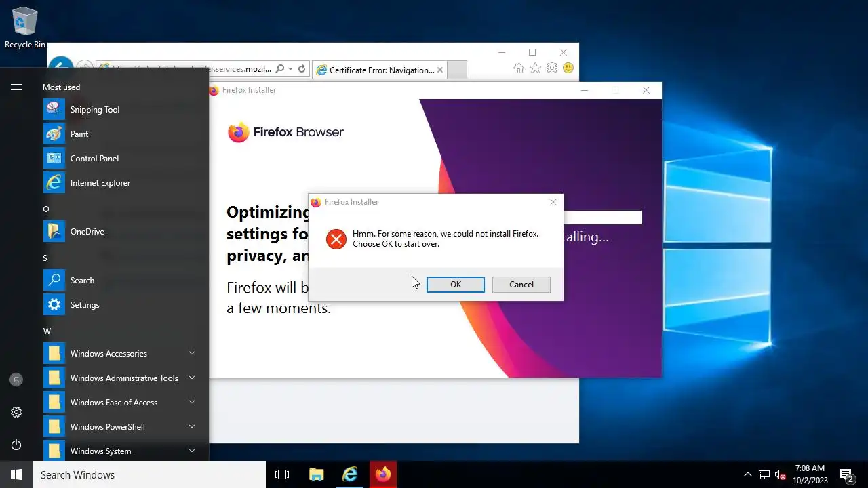The image size is (868, 488).
Task: Click the Firefox Browser logo
Action: 285,132
